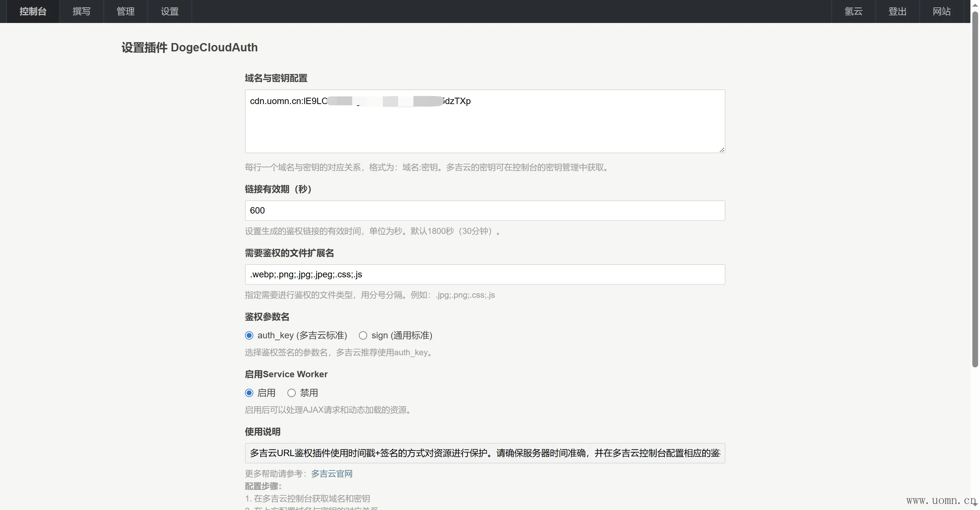The image size is (980, 510).
Task: Click 登出 to log out
Action: pos(897,11)
